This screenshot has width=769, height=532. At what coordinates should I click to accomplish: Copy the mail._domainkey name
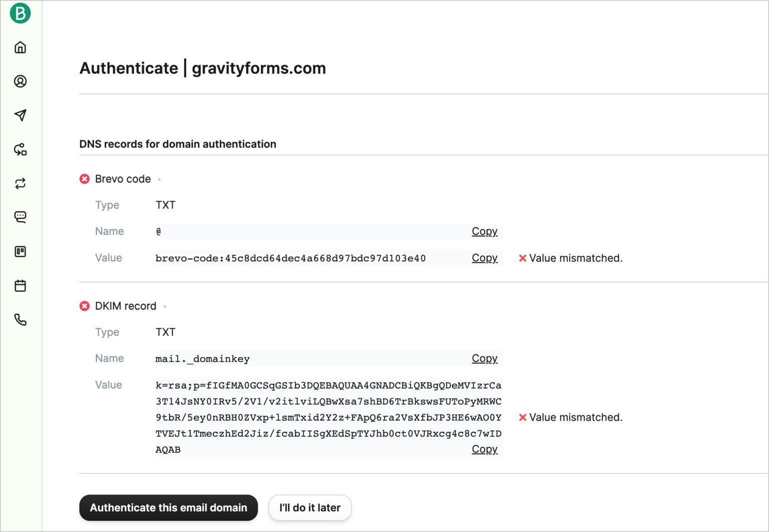click(x=484, y=358)
